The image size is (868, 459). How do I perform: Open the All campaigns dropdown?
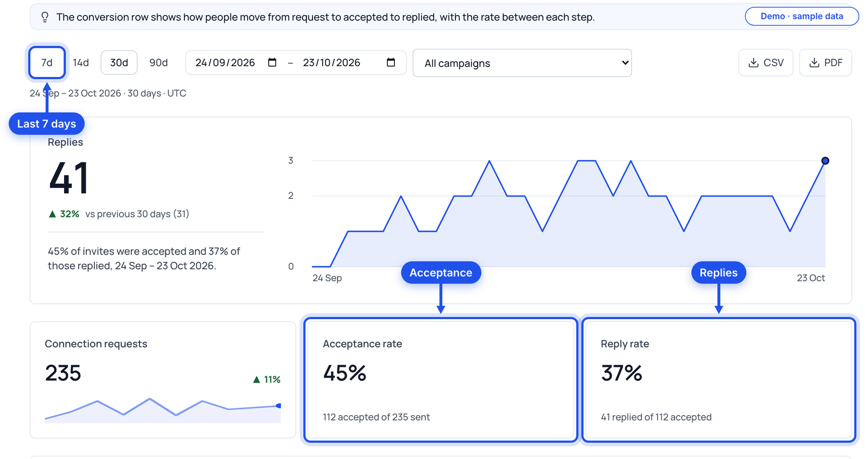(522, 63)
